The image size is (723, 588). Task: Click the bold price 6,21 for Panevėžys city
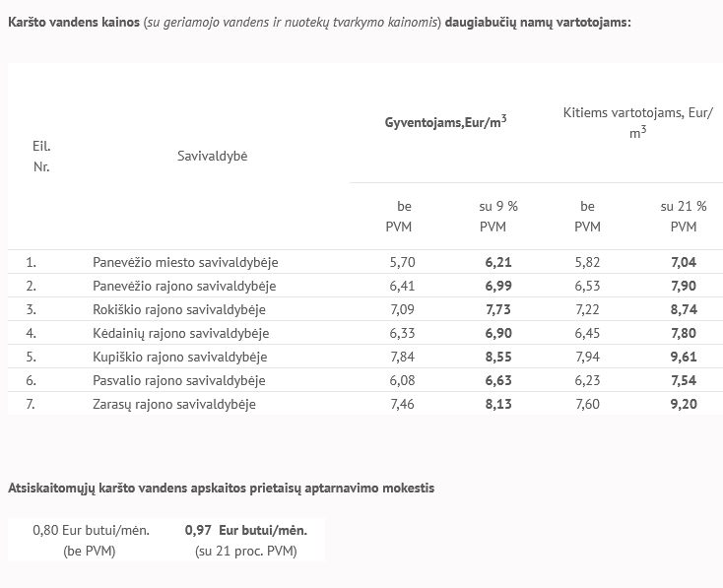[x=498, y=262]
